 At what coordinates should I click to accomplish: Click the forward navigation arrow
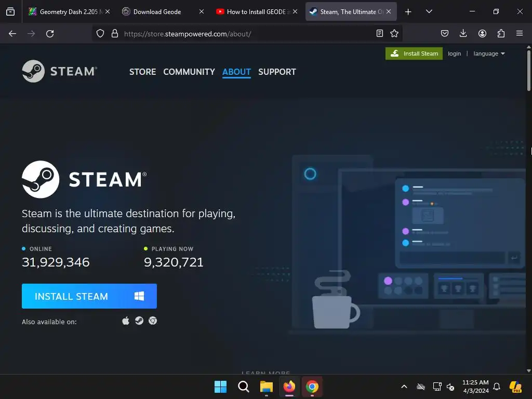pyautogui.click(x=31, y=34)
